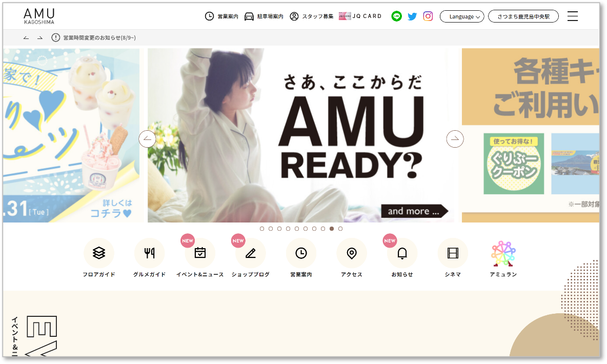Open the Shop Blog pencil icon
The height and width of the screenshot is (364, 607).
coord(250,253)
